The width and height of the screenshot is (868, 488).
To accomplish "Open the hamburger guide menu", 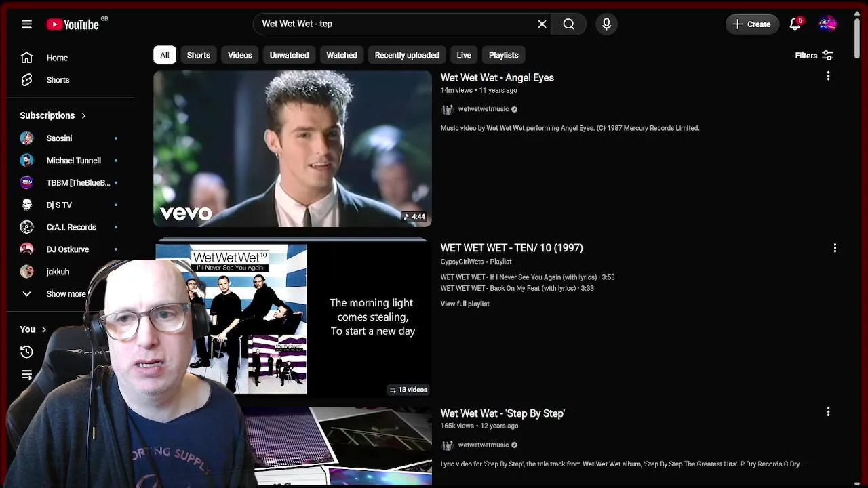I will pos(26,24).
